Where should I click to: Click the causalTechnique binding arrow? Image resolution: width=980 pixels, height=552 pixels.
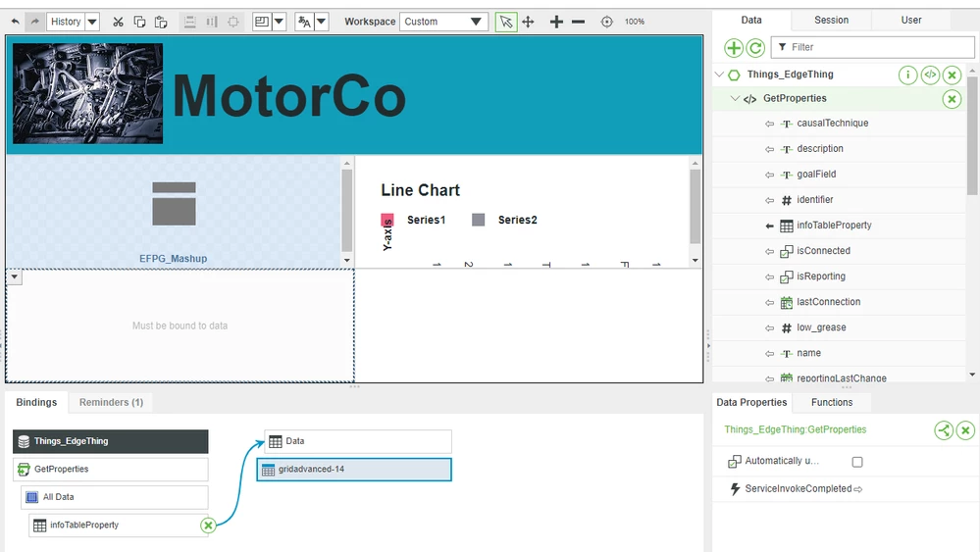[x=769, y=125]
